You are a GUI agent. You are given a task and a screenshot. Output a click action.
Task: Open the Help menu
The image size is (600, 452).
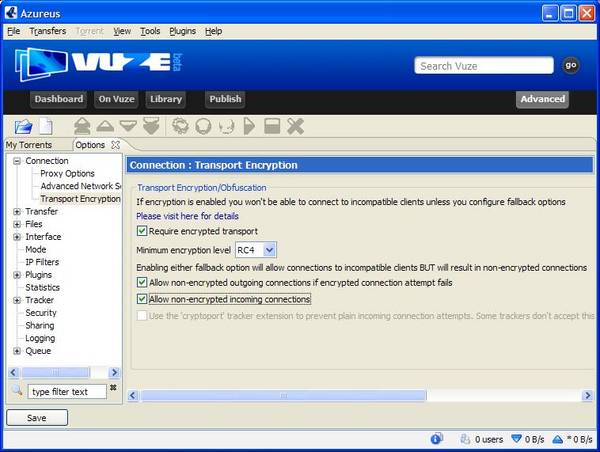click(x=213, y=31)
